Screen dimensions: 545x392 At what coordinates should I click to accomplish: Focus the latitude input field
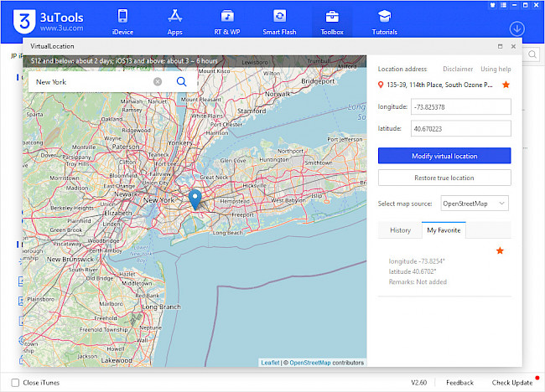pyautogui.click(x=461, y=129)
